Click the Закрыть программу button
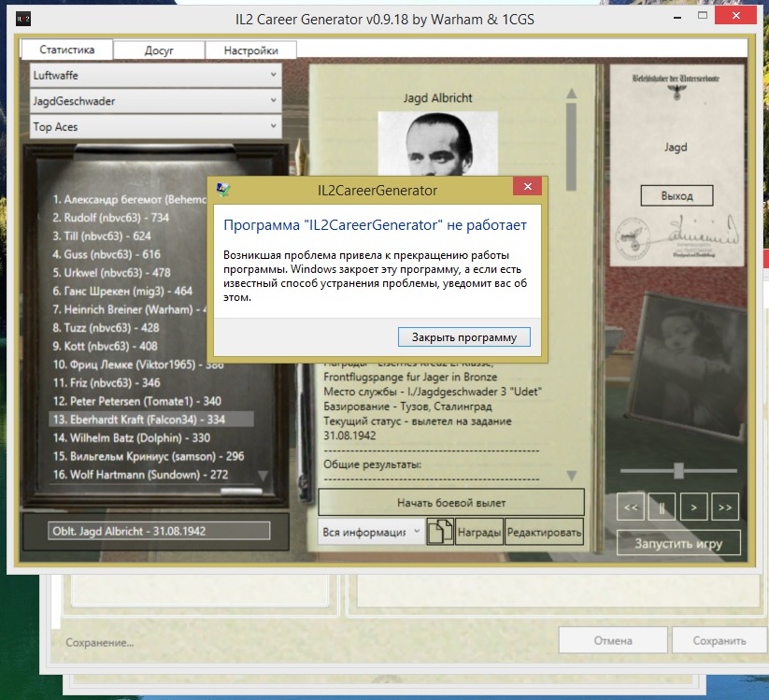The height and width of the screenshot is (700, 769). pyautogui.click(x=464, y=337)
